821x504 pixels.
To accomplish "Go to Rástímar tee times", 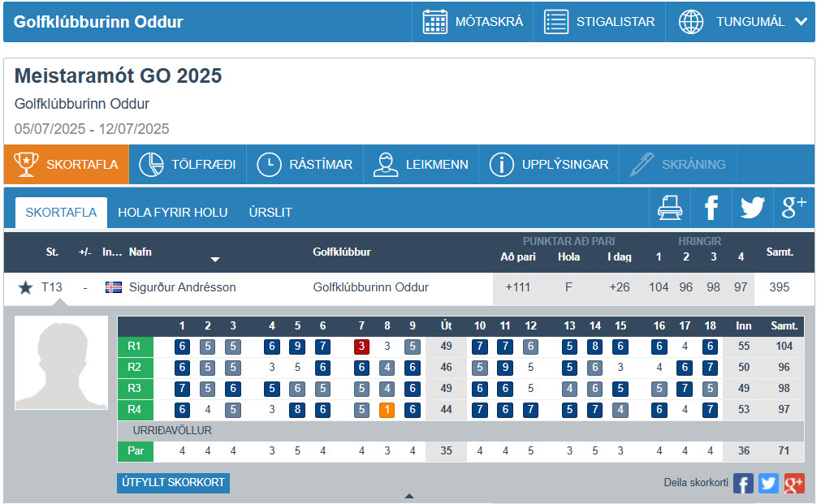I will tap(305, 165).
